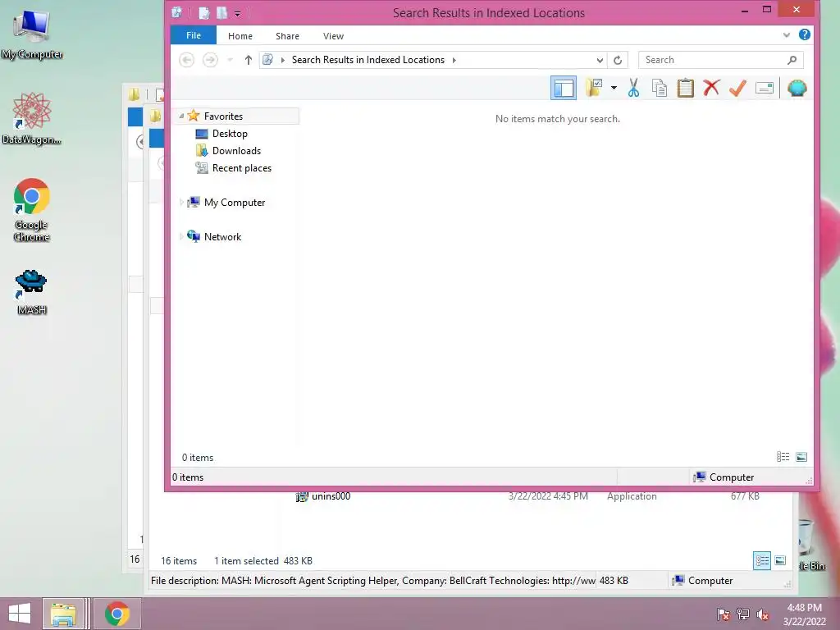
Task: Open the dropdown arrow beside folder options icon
Action: point(614,88)
